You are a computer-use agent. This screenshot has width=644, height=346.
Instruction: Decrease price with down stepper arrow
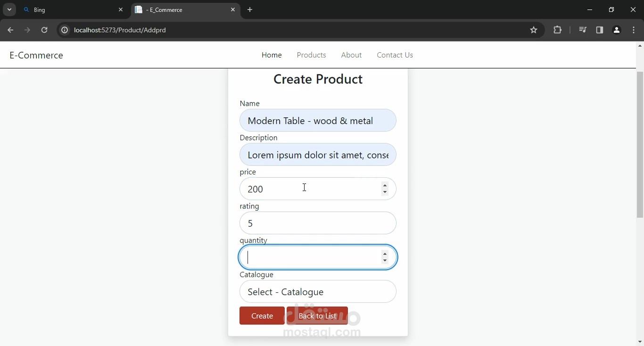point(385,192)
